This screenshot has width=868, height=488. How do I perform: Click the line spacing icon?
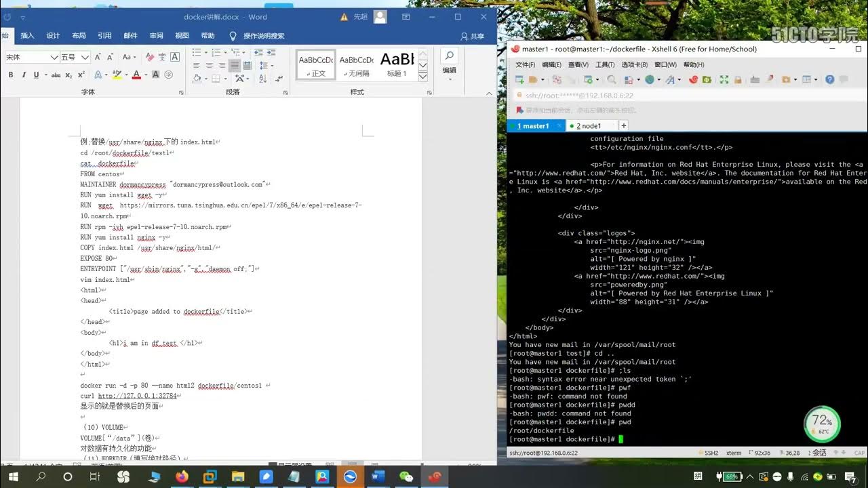264,66
